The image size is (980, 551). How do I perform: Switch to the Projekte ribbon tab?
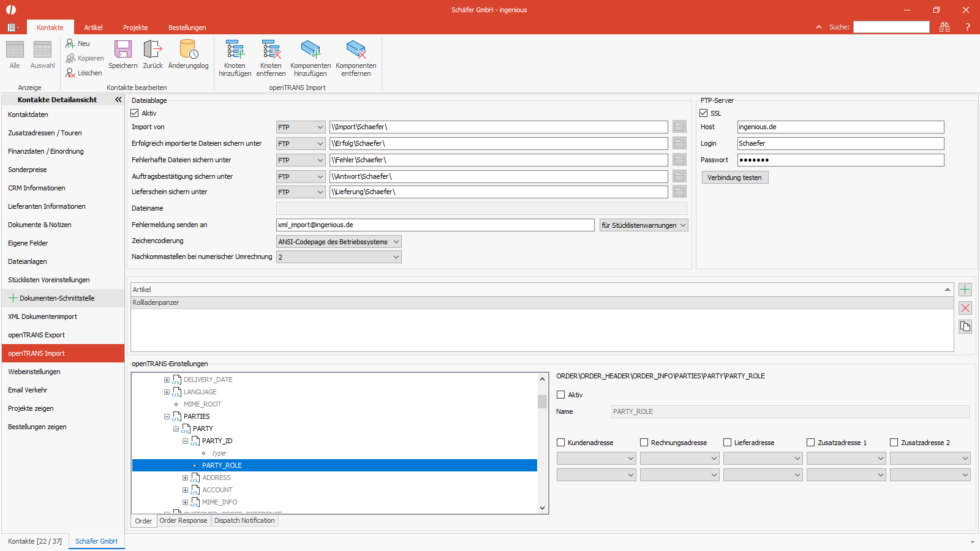click(x=135, y=28)
